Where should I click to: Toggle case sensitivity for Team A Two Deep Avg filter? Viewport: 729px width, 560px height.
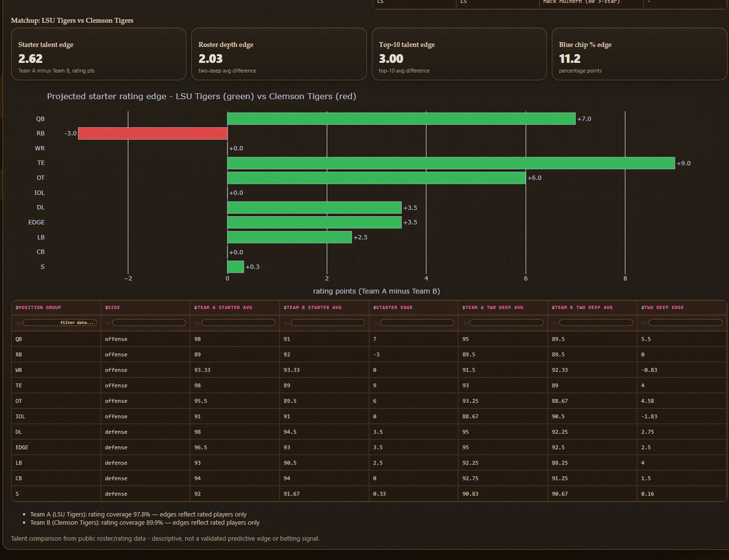[x=466, y=323]
